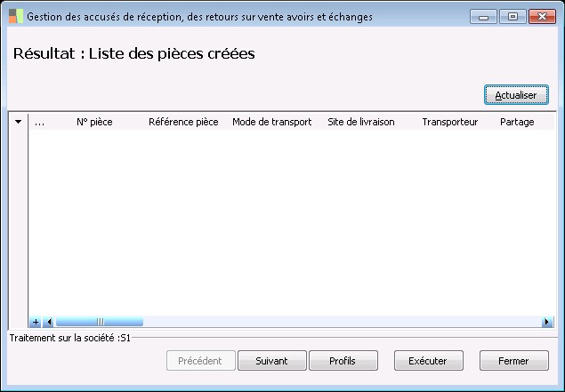
Task: Click the right scroll arrow of the grid
Action: tap(547, 322)
